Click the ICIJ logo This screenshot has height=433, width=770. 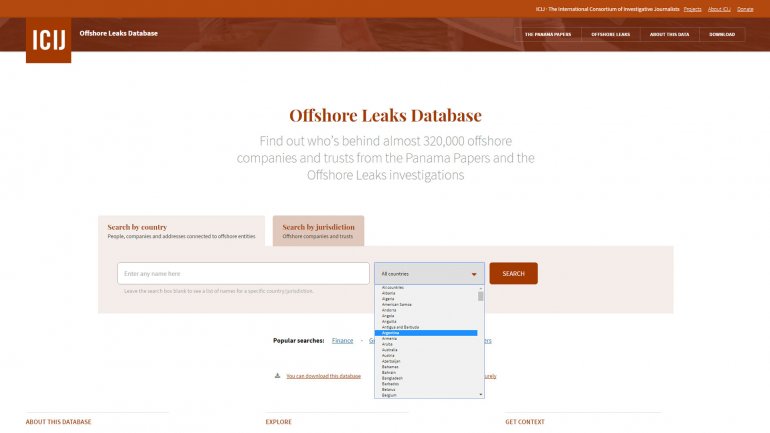tap(49, 40)
